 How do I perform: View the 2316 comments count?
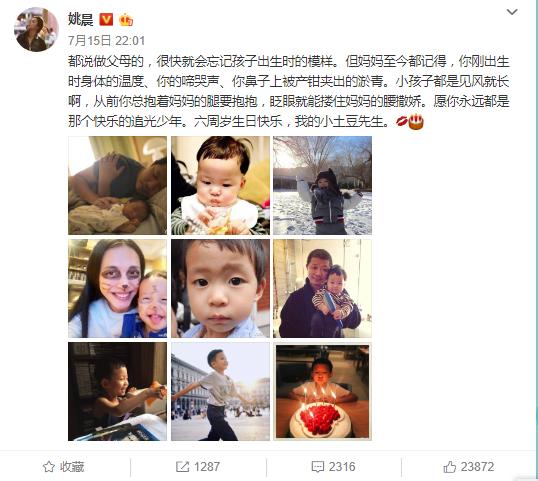[x=342, y=467]
